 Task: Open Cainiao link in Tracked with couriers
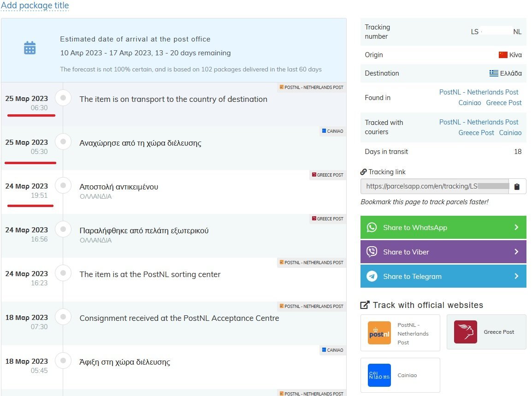[x=510, y=133]
